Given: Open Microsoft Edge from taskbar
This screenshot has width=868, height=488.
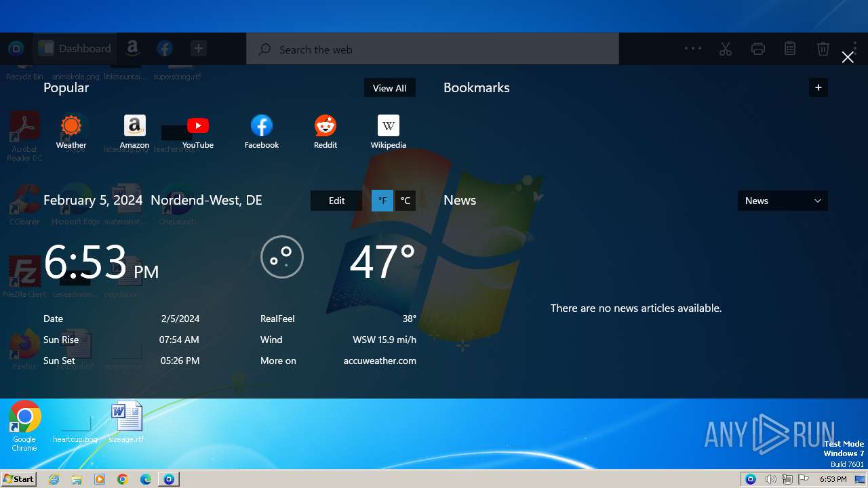Looking at the screenshot, I should point(146,479).
